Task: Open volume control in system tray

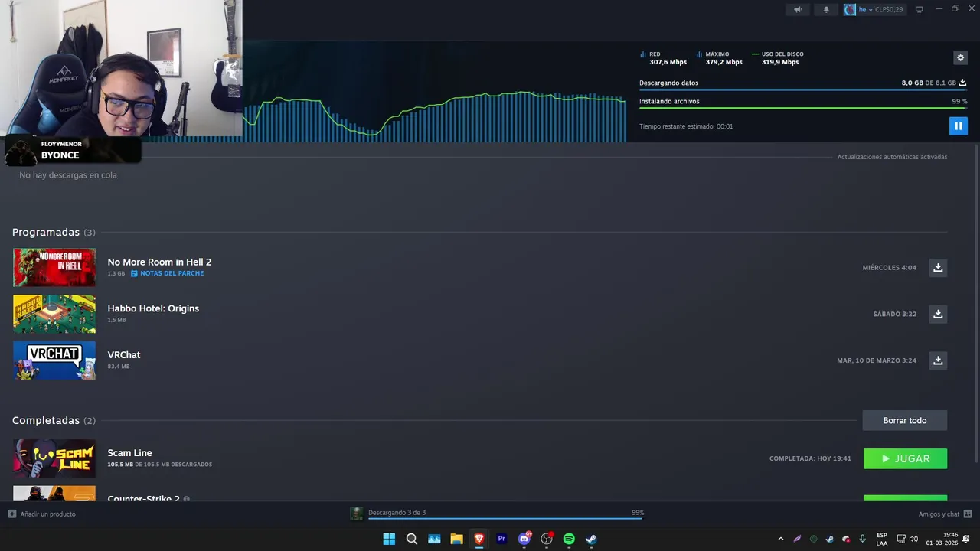Action: pyautogui.click(x=913, y=539)
